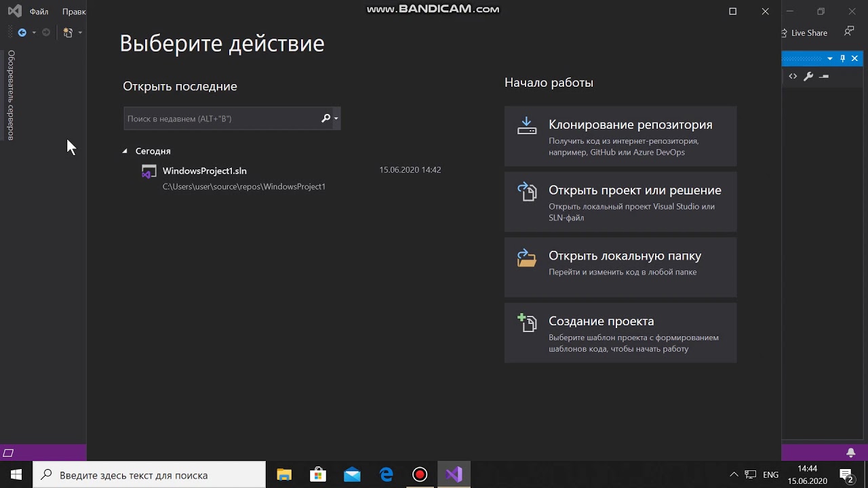Click the open project documents icon
This screenshot has width=868, height=488.
527,191
